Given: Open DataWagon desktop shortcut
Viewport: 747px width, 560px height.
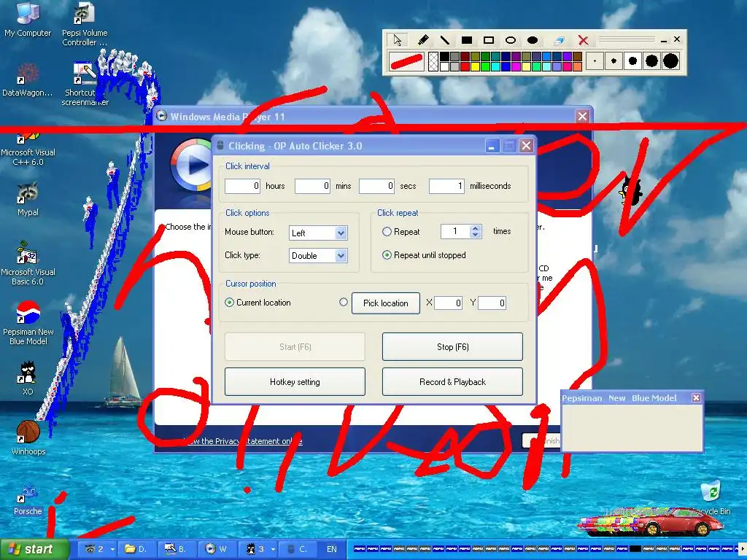Looking at the screenshot, I should point(28,80).
